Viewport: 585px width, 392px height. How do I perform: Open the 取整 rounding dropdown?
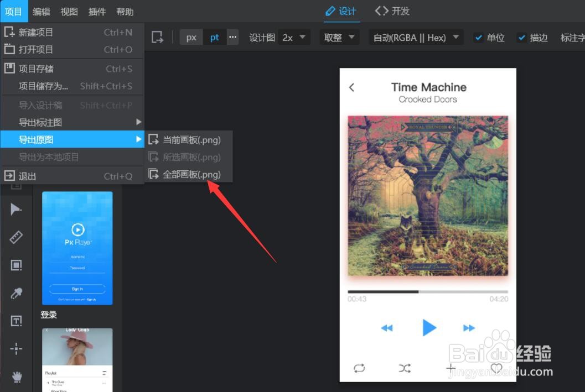click(x=339, y=38)
